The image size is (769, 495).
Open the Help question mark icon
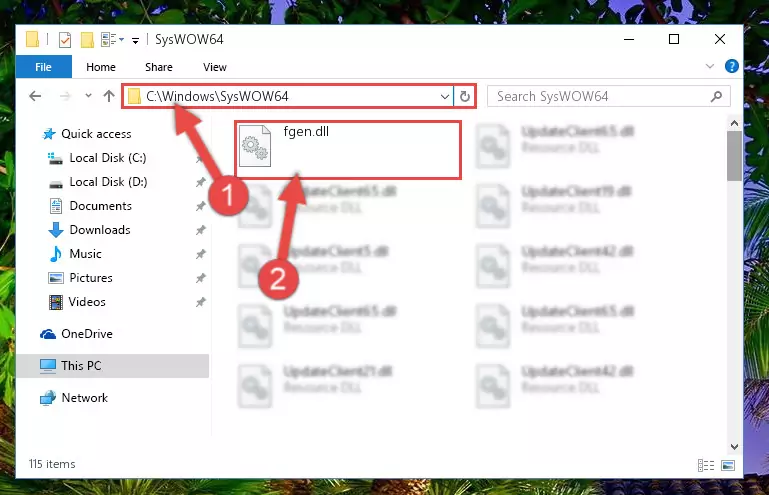[732, 66]
